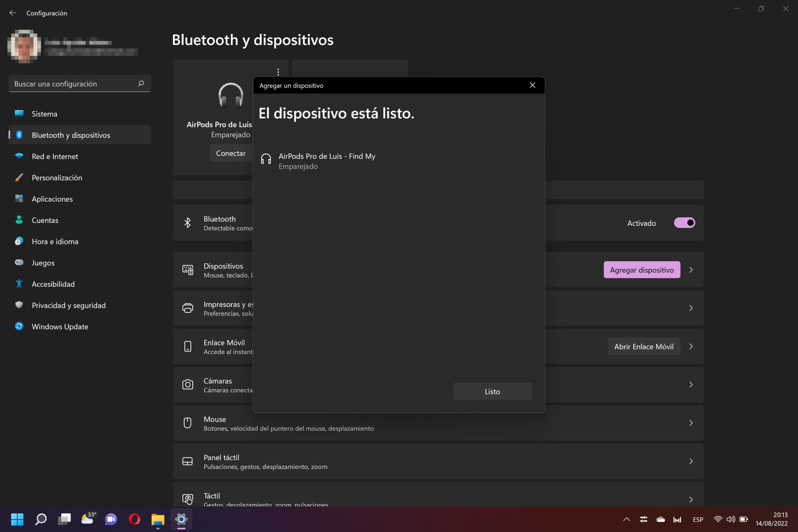Open the Mouse settings chevron

click(691, 423)
